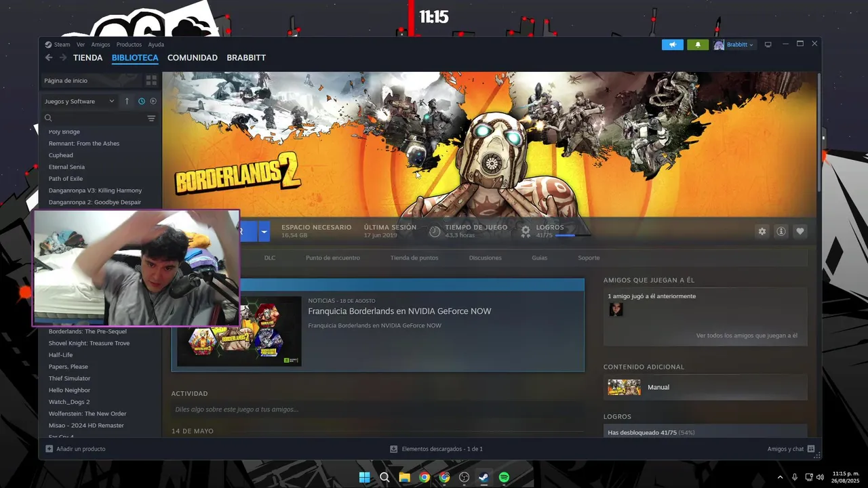Open the Soporte tab
Screen dimensions: 868x488
589,258
